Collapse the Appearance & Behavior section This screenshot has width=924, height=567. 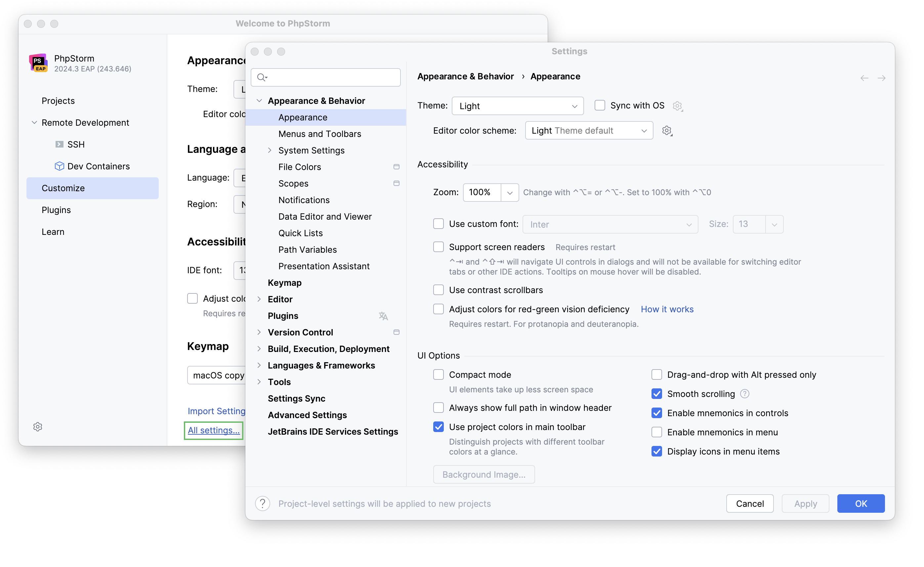[x=260, y=101]
